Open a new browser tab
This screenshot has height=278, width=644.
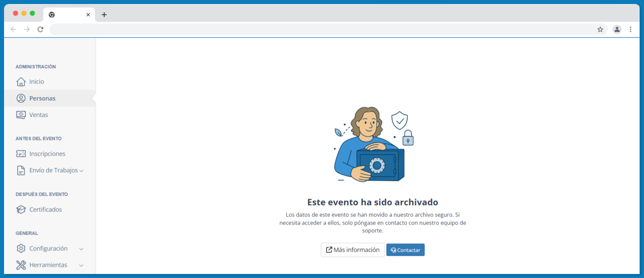pos(104,15)
